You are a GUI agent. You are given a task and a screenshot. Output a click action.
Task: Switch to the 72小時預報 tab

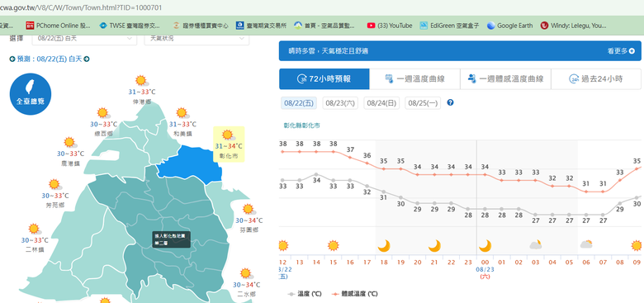[324, 78]
